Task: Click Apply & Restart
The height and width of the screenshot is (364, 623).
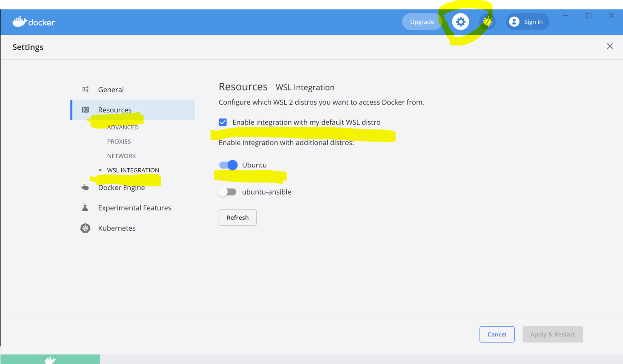Action: tap(553, 334)
